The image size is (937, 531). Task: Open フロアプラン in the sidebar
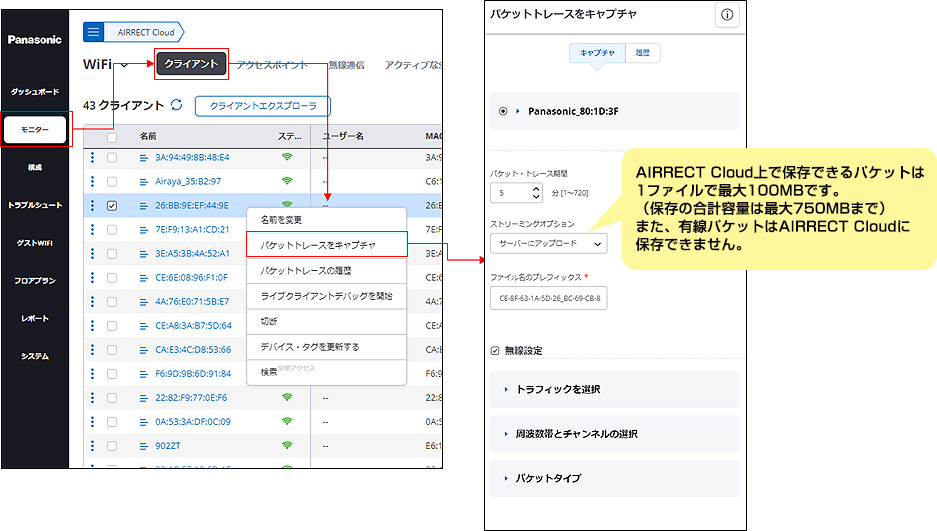[x=35, y=281]
